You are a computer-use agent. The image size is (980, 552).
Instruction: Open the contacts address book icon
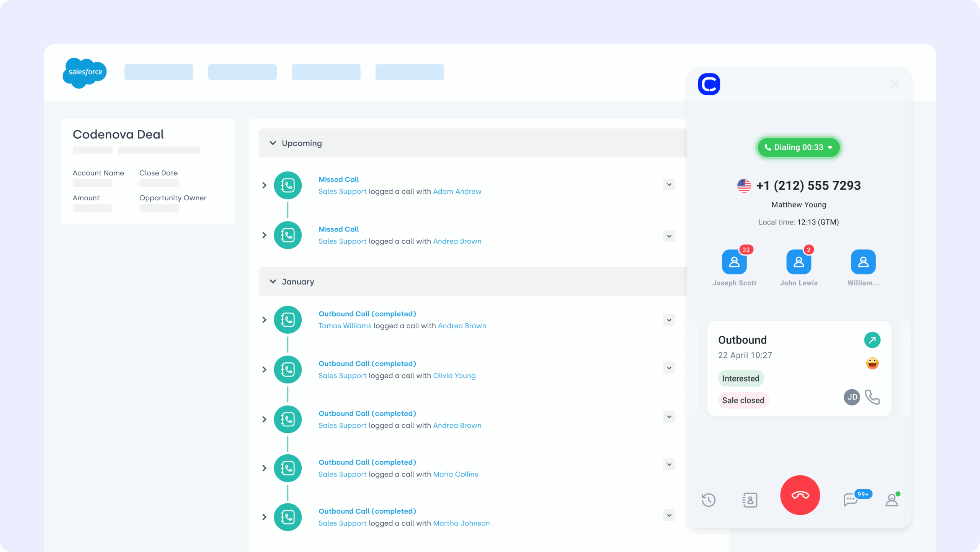(750, 500)
